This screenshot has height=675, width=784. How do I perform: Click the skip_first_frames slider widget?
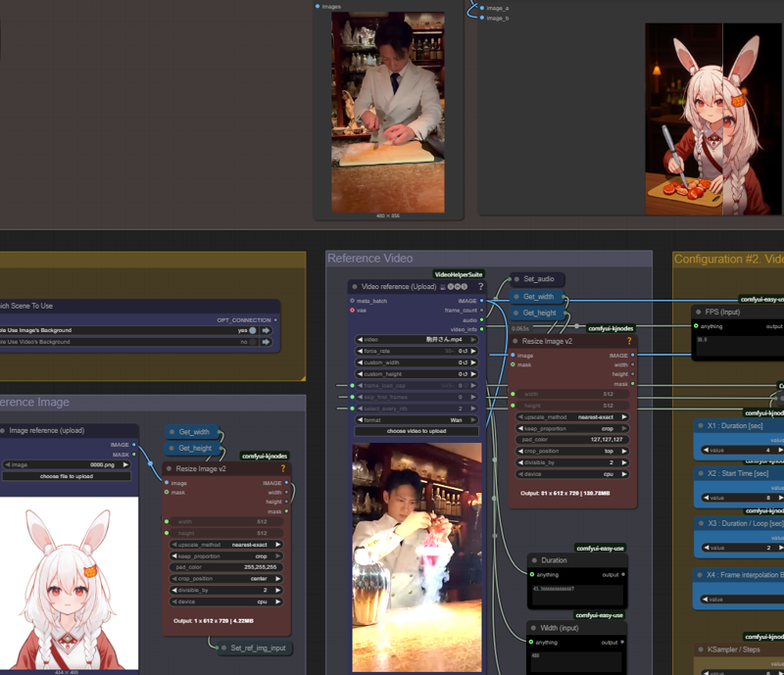click(x=416, y=397)
